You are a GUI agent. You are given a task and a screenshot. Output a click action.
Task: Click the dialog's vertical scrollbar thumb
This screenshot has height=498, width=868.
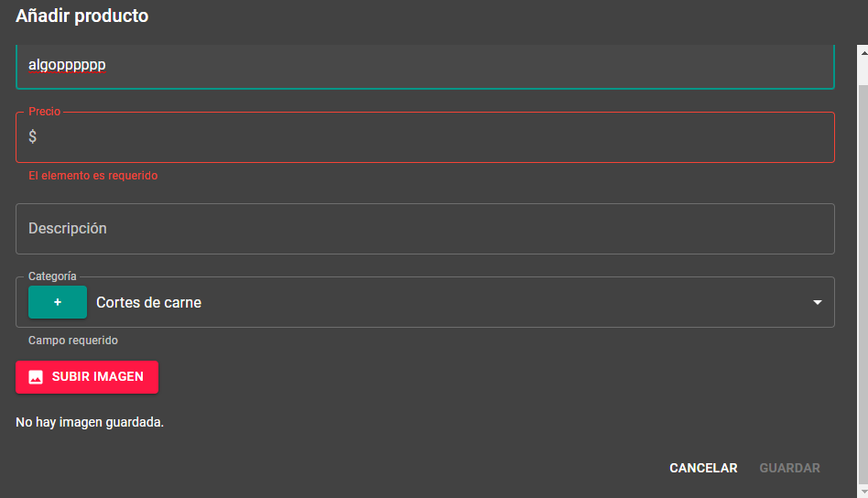pos(863,276)
